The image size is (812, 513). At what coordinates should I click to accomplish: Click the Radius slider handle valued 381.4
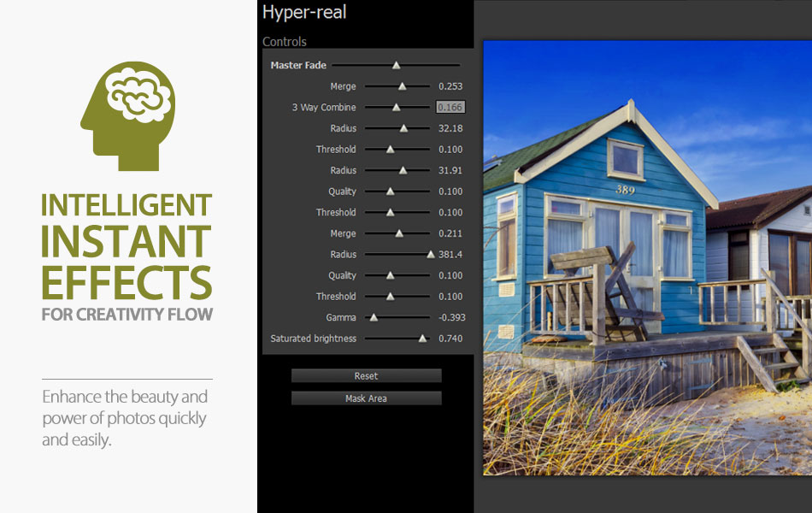[x=431, y=254]
